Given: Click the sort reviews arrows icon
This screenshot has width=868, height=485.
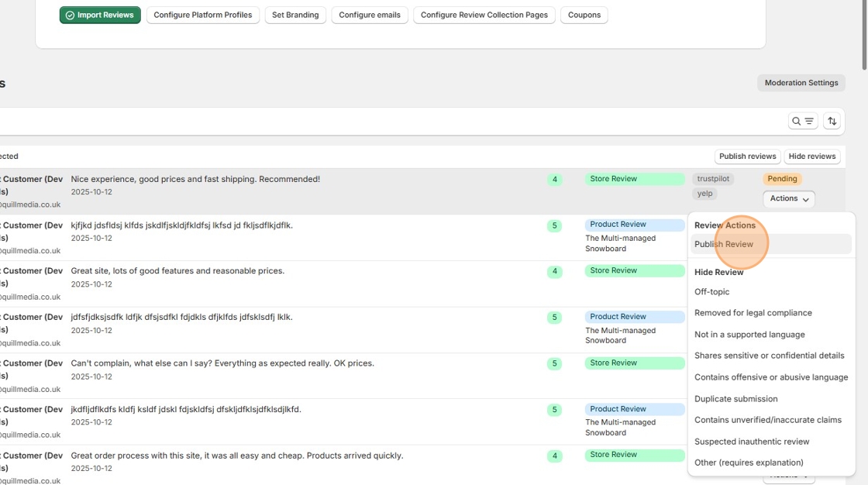Looking at the screenshot, I should click(832, 121).
